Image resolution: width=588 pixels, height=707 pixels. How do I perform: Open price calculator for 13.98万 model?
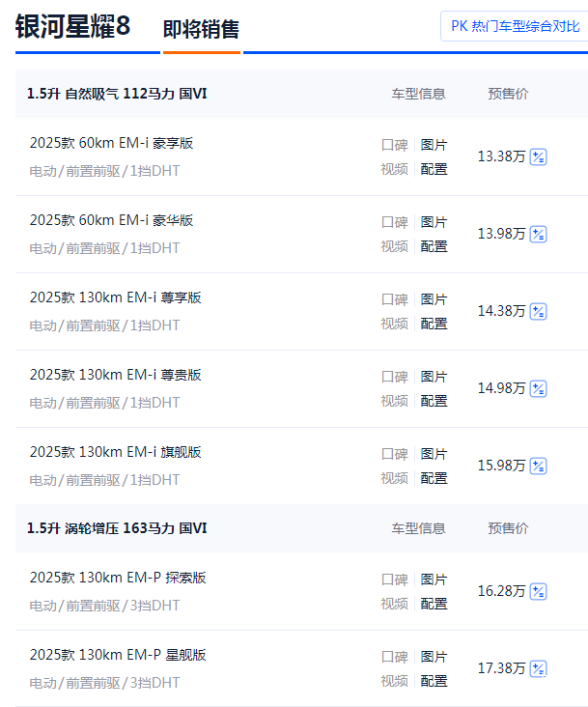(x=539, y=234)
